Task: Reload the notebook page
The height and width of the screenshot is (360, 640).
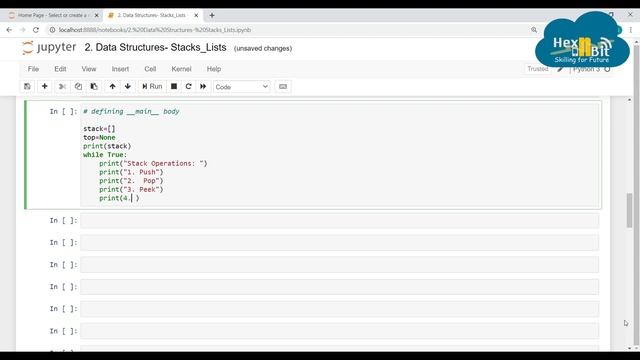Action: 36,30
